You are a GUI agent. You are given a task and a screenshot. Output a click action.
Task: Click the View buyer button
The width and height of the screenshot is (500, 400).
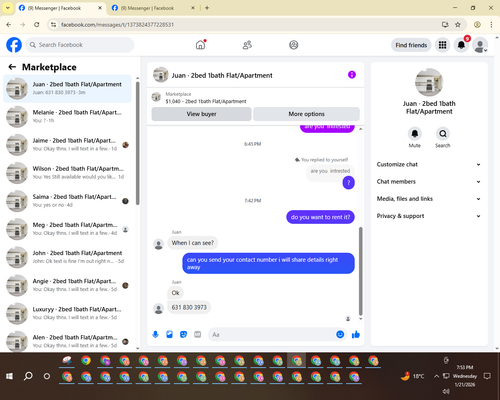tap(201, 114)
